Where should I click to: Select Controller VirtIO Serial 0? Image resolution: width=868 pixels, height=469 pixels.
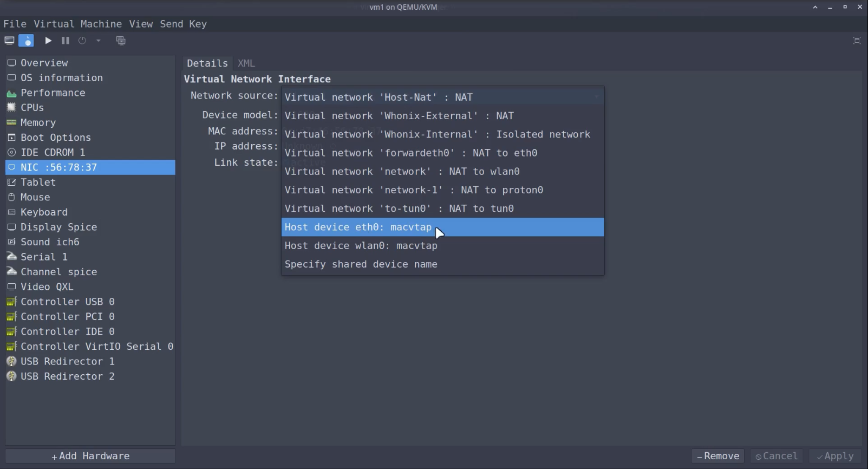click(90, 346)
